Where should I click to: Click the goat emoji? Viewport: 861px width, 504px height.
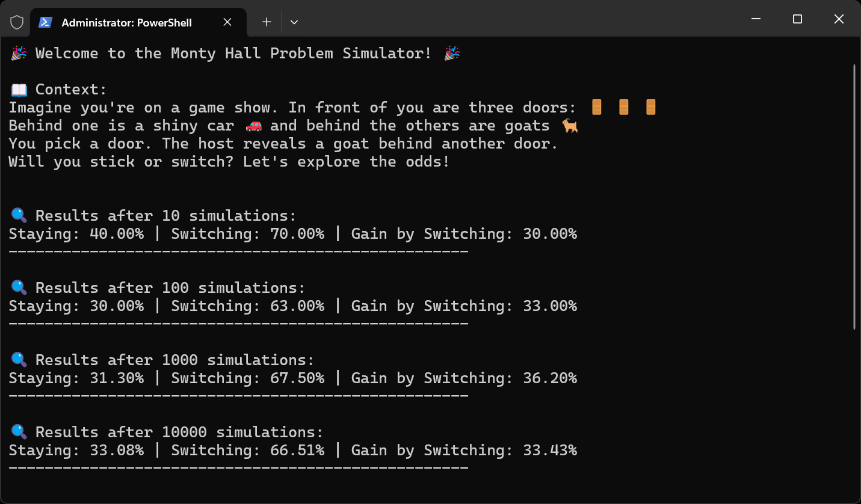point(569,126)
